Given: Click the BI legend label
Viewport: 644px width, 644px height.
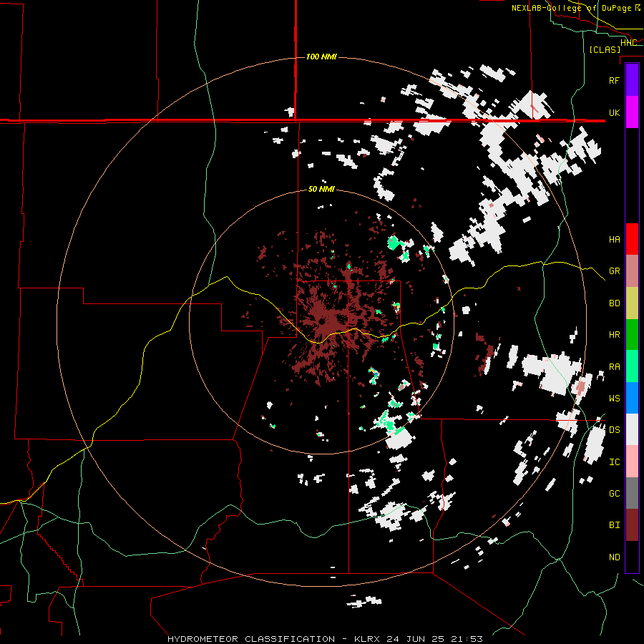Looking at the screenshot, I should click(x=614, y=525).
